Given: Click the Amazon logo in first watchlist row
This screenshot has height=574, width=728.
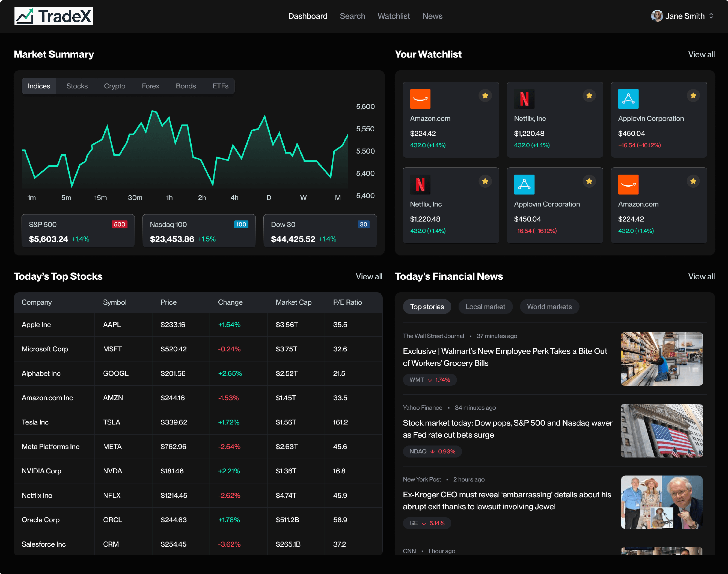Looking at the screenshot, I should (x=420, y=99).
